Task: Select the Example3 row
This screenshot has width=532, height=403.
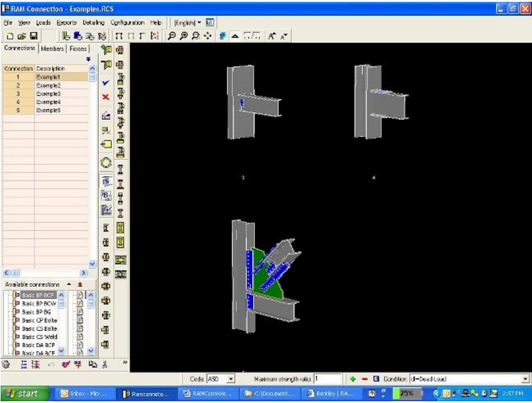Action: pyautogui.click(x=45, y=93)
